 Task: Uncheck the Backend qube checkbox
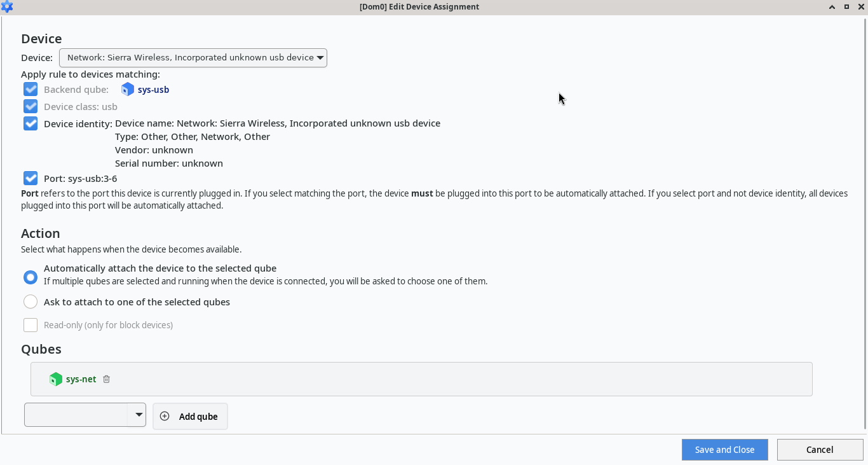tap(30, 89)
